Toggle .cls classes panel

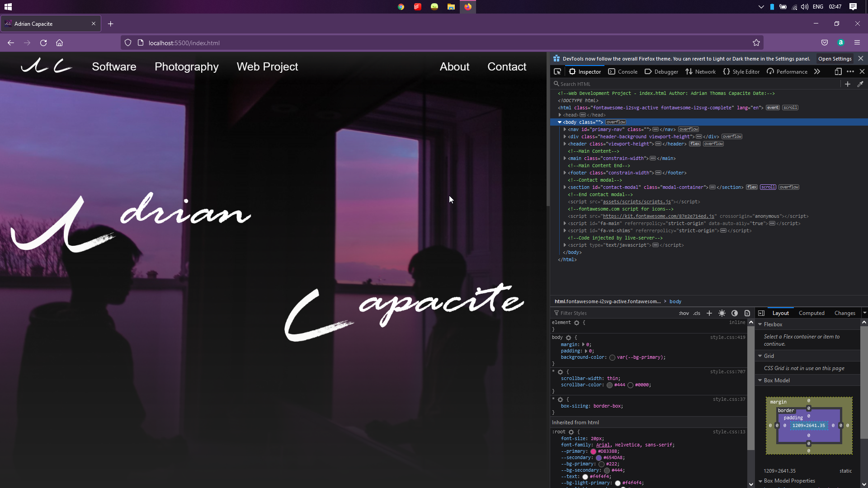point(697,313)
